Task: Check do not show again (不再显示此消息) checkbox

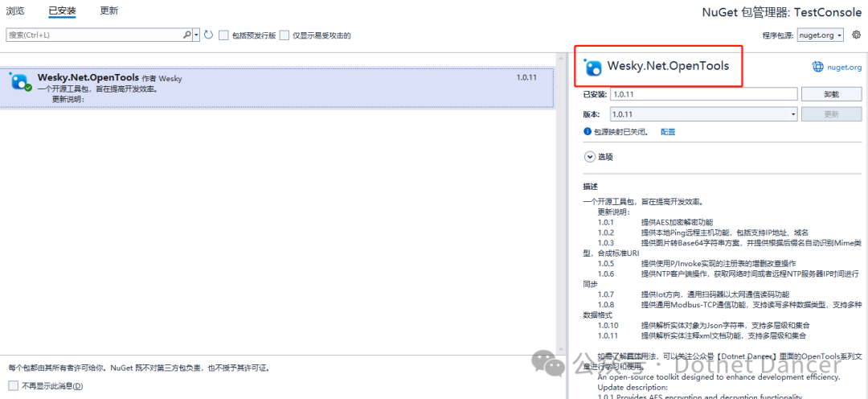Action: (x=14, y=385)
